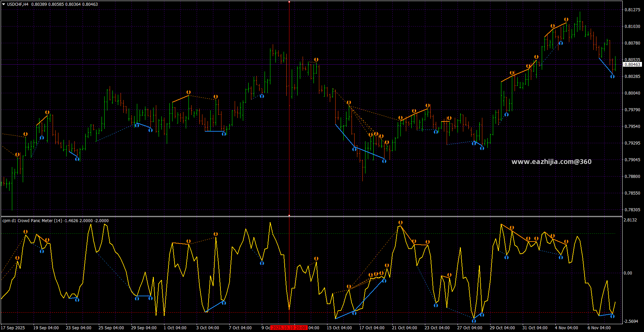The width and height of the screenshot is (644, 332).
Task: Click the time label 27 Oct 04:00
Action: click(470, 328)
